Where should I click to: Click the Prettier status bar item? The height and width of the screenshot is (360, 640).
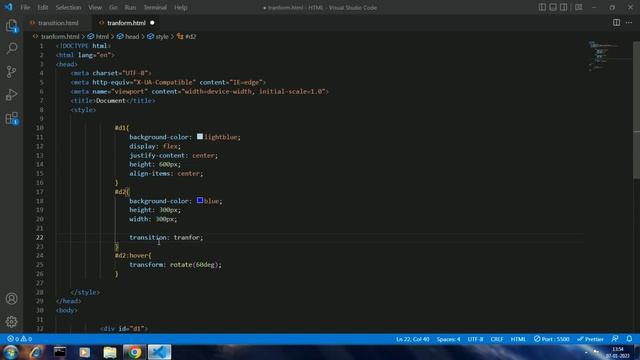pos(590,339)
